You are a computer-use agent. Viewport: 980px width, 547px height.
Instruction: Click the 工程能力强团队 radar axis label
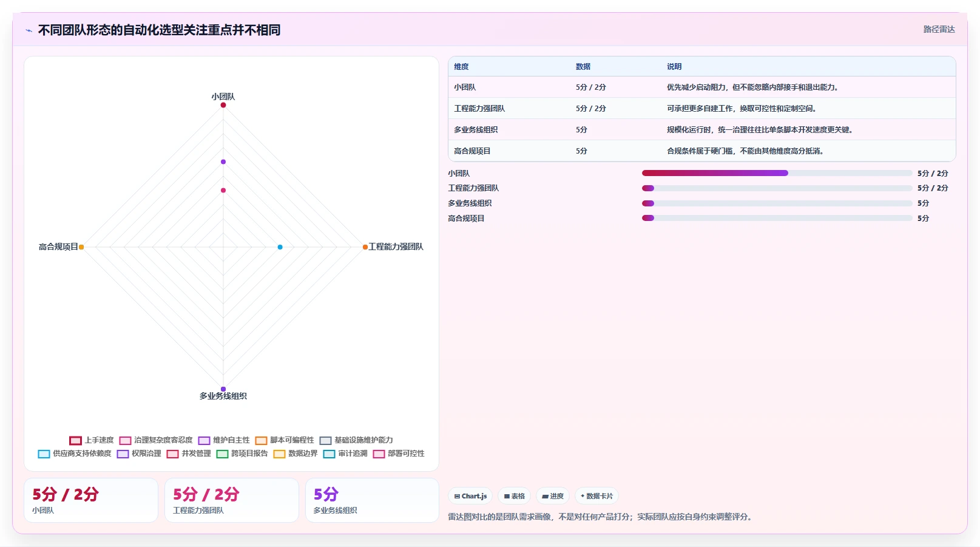coord(396,246)
